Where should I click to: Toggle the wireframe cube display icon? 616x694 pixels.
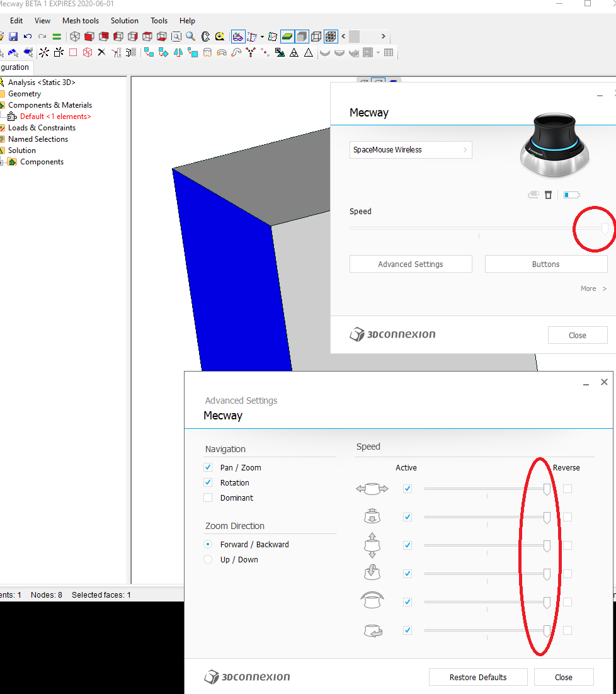316,37
